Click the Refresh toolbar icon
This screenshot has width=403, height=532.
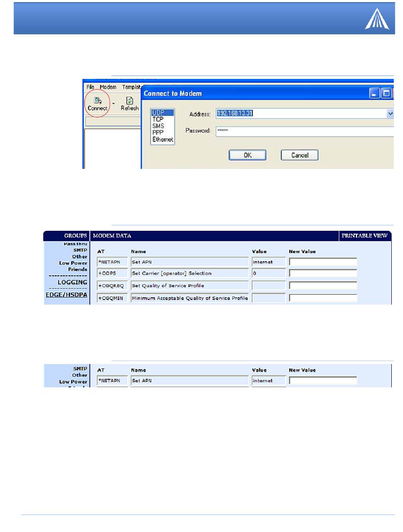tap(130, 104)
